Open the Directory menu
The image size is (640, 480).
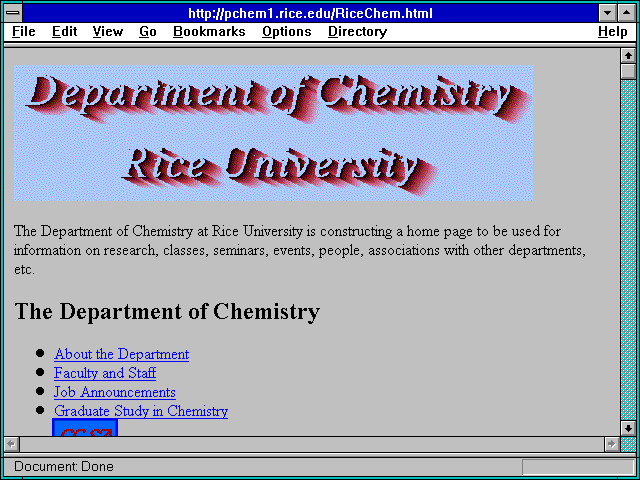click(x=357, y=32)
